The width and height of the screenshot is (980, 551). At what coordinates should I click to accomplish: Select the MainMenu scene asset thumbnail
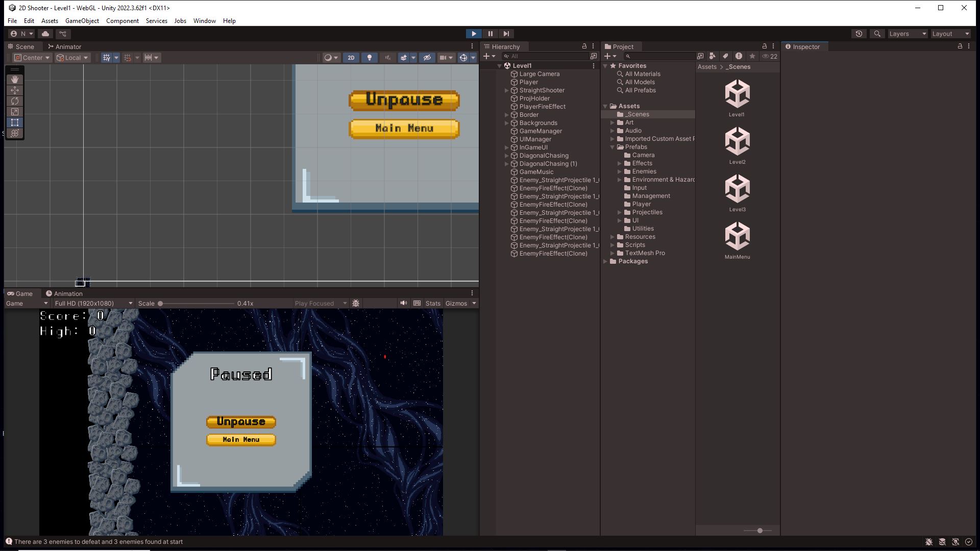(x=737, y=236)
